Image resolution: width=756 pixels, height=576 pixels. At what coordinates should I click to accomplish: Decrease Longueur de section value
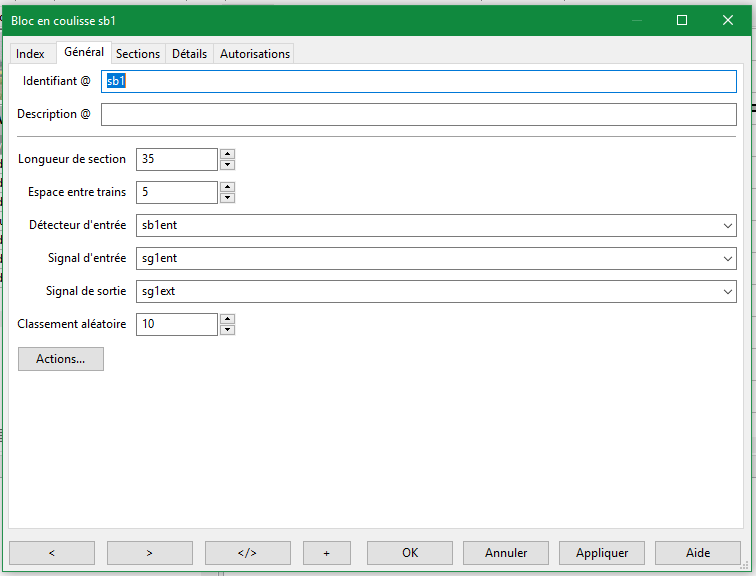click(228, 165)
